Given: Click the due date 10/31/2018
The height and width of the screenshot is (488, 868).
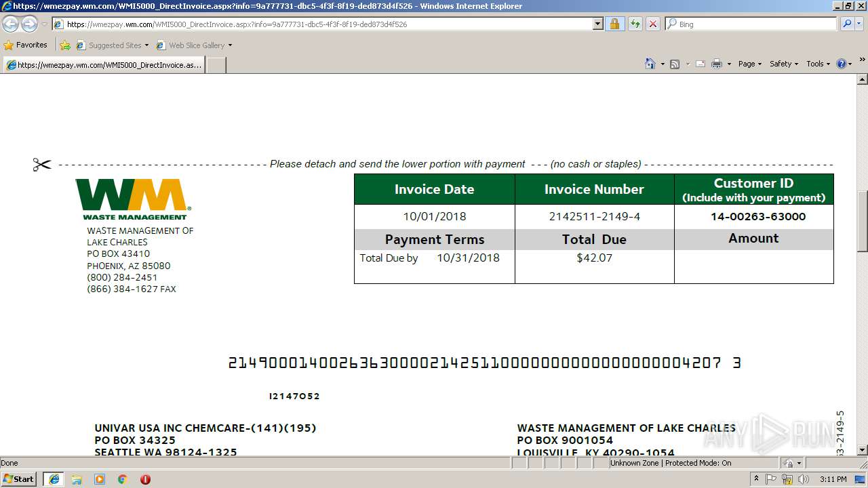Looking at the screenshot, I should point(468,258).
